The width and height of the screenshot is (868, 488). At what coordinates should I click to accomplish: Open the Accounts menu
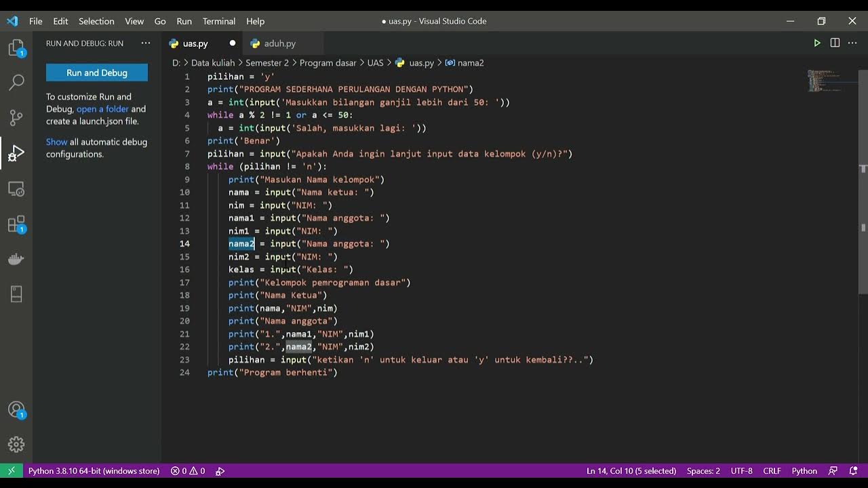16,409
